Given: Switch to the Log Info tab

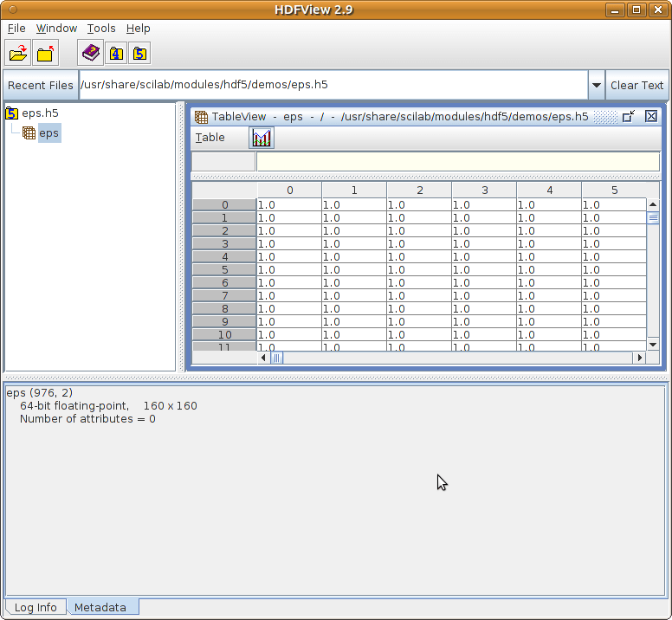Looking at the screenshot, I should point(36,607).
